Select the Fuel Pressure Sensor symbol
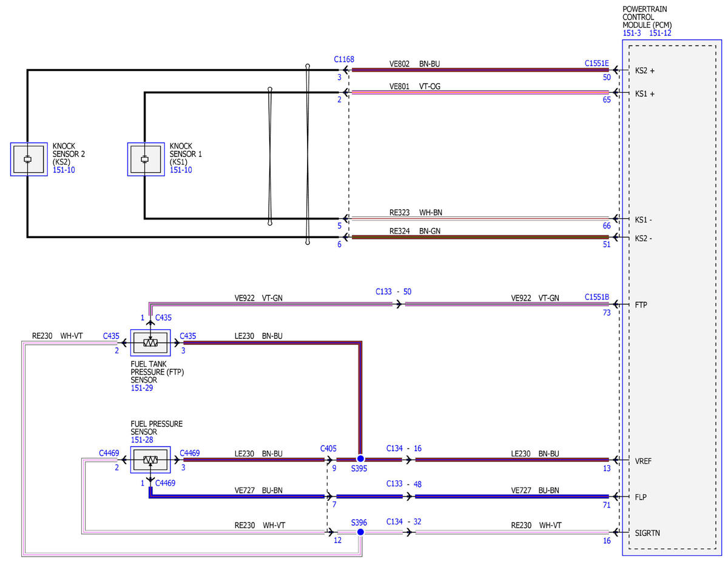Viewport: 728px width, 562px height. (x=150, y=460)
